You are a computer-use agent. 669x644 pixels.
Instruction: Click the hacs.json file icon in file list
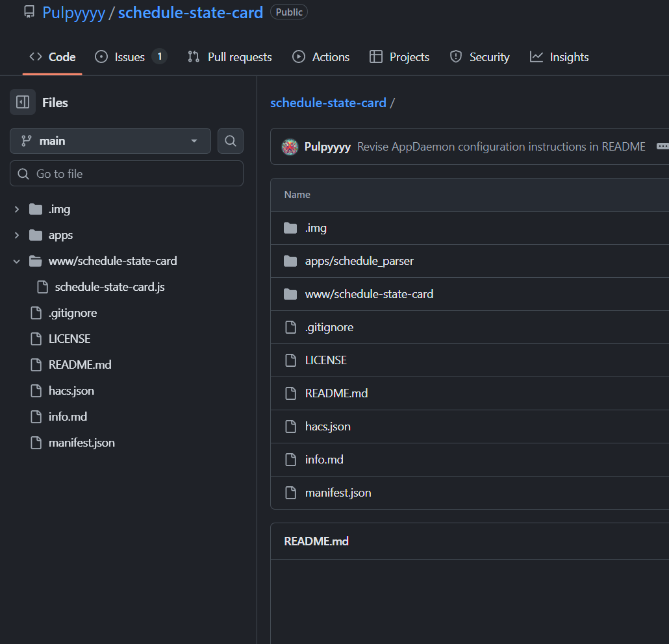tap(290, 427)
